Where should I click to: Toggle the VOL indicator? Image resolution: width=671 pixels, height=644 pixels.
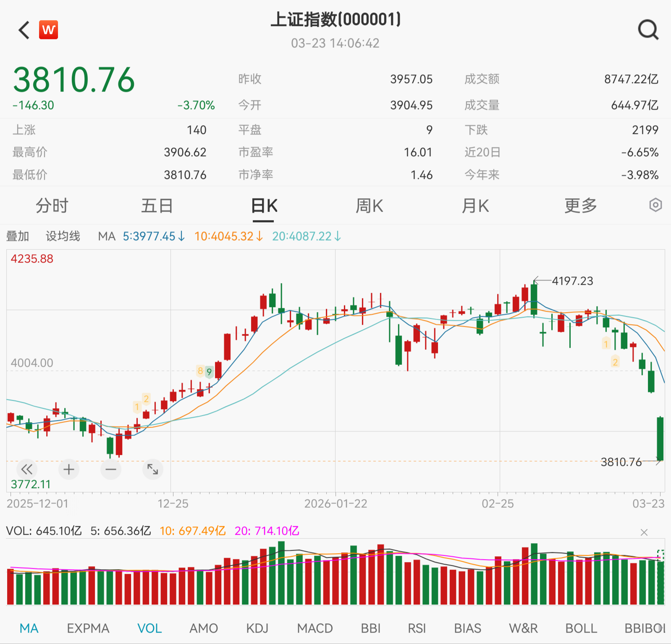[x=149, y=628]
